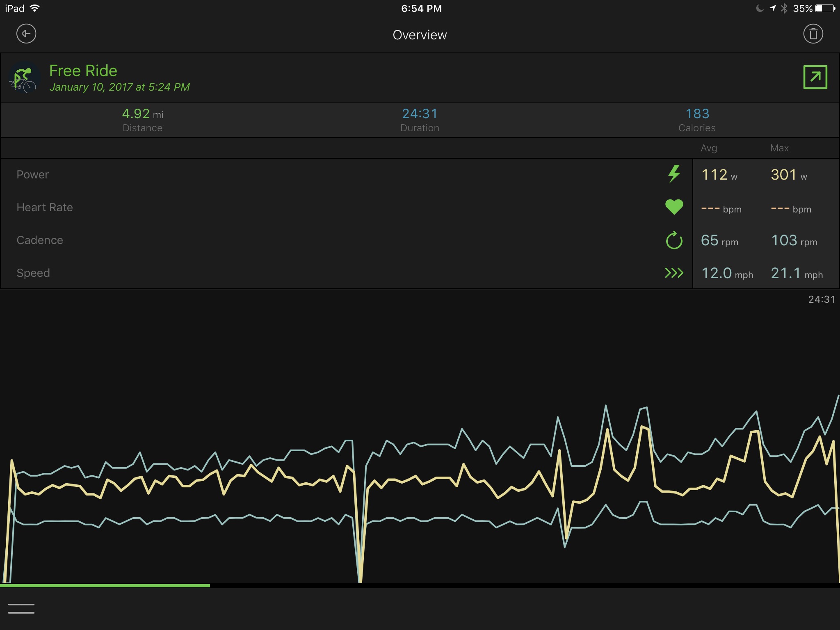The image size is (840, 630).
Task: Open the share/export arrow icon
Action: (815, 77)
